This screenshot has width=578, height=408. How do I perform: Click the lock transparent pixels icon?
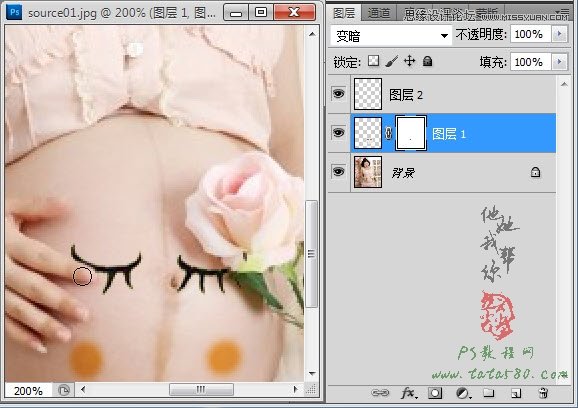coord(373,61)
